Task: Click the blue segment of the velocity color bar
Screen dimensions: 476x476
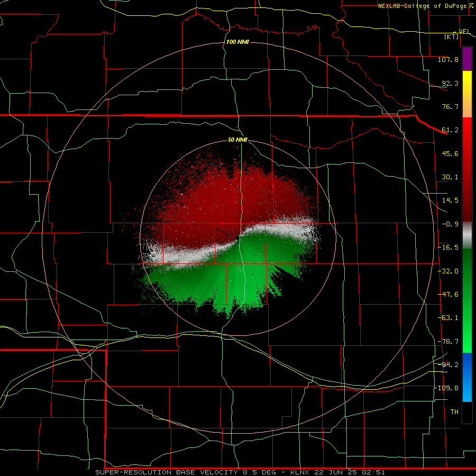Action: tap(467, 377)
